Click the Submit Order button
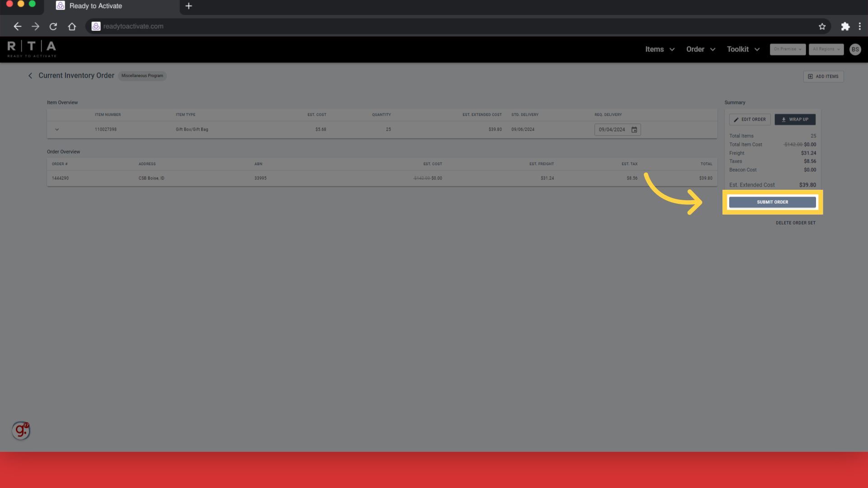 click(772, 202)
